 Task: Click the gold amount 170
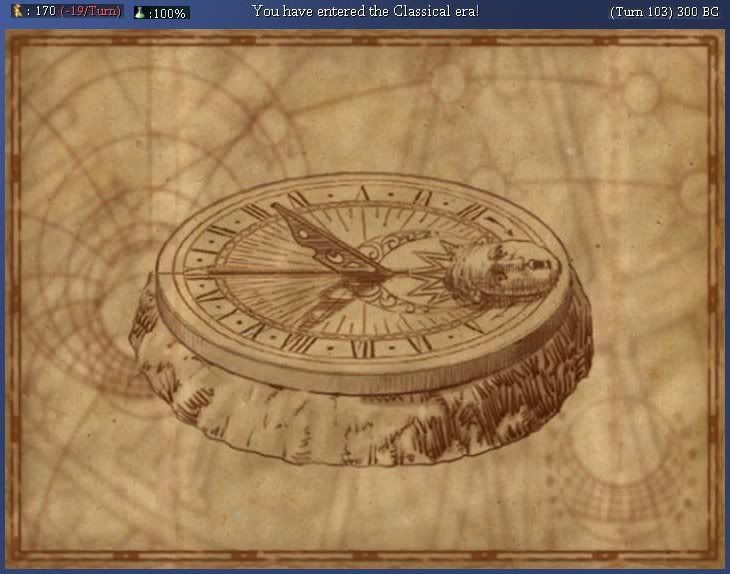coord(45,11)
